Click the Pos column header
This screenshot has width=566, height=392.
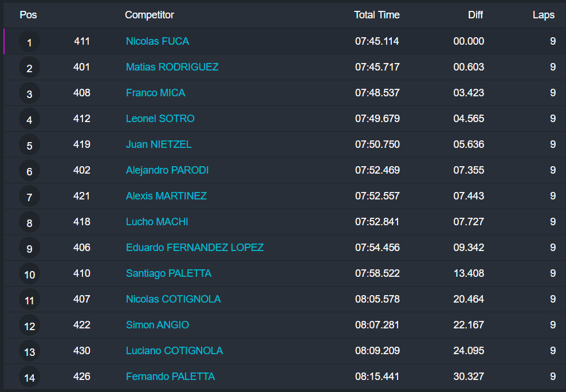tap(28, 15)
